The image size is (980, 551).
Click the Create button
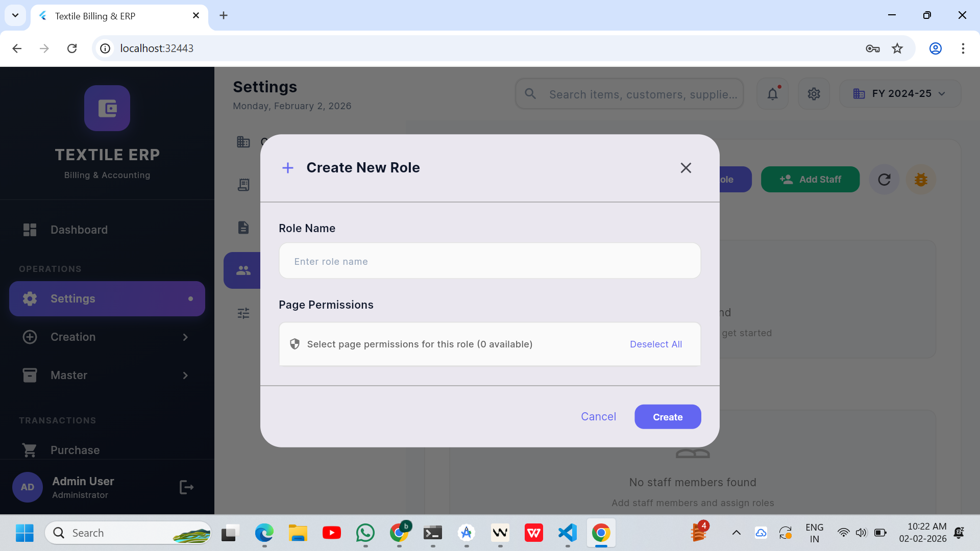[667, 417]
